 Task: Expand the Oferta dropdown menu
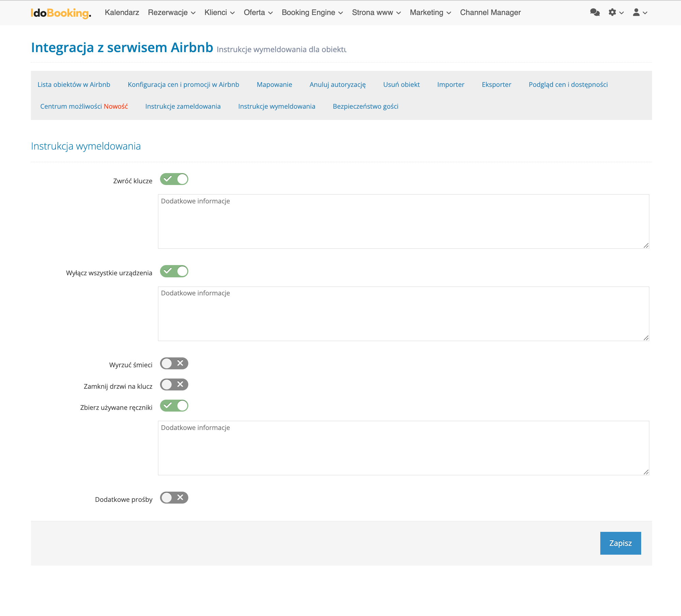[x=258, y=13]
